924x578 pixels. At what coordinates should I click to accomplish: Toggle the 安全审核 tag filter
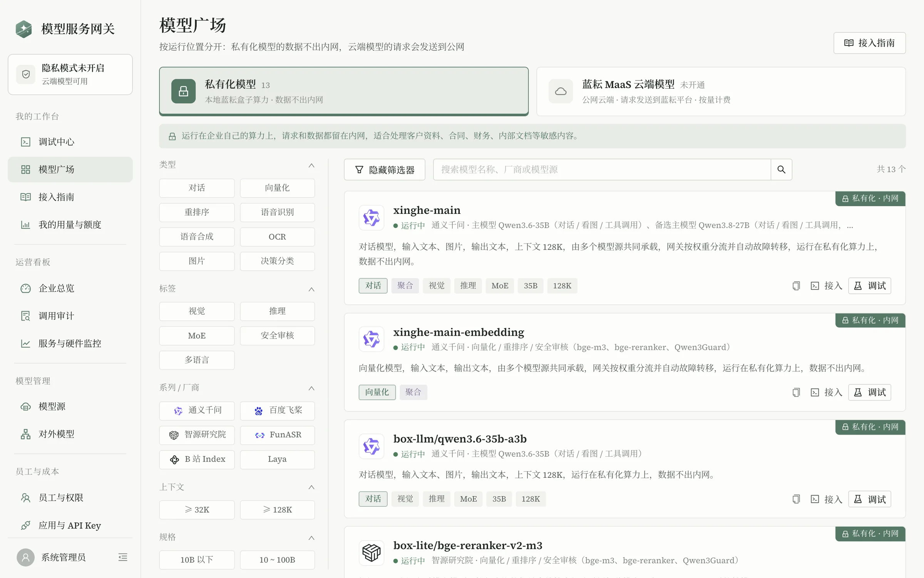(277, 336)
